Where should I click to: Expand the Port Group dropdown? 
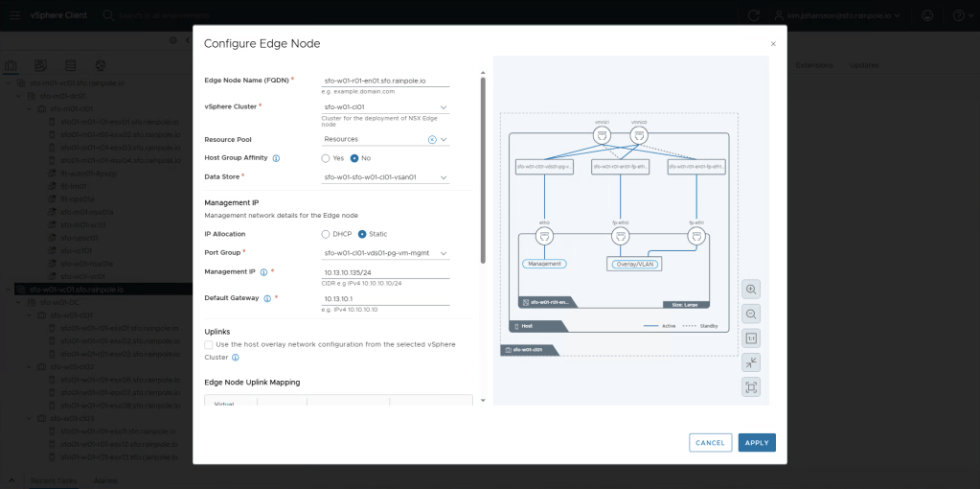pos(444,253)
